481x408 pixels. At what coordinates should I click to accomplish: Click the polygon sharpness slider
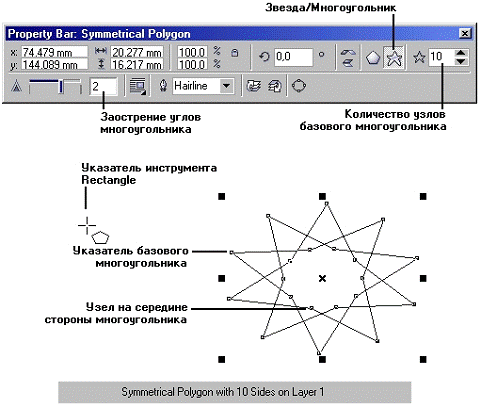[x=55, y=87]
